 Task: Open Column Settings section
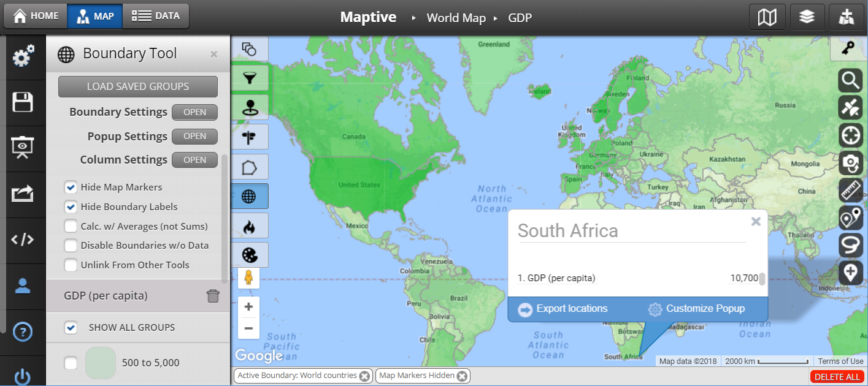[194, 160]
